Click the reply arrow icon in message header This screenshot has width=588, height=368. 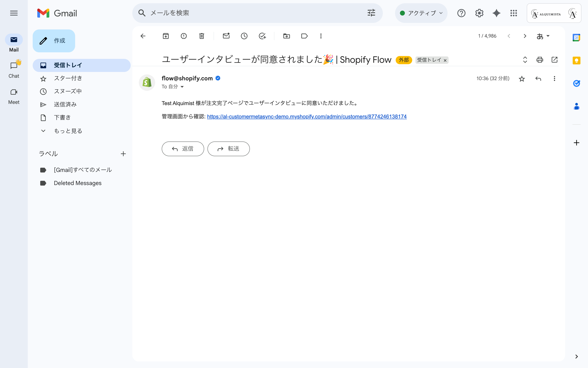pos(538,79)
